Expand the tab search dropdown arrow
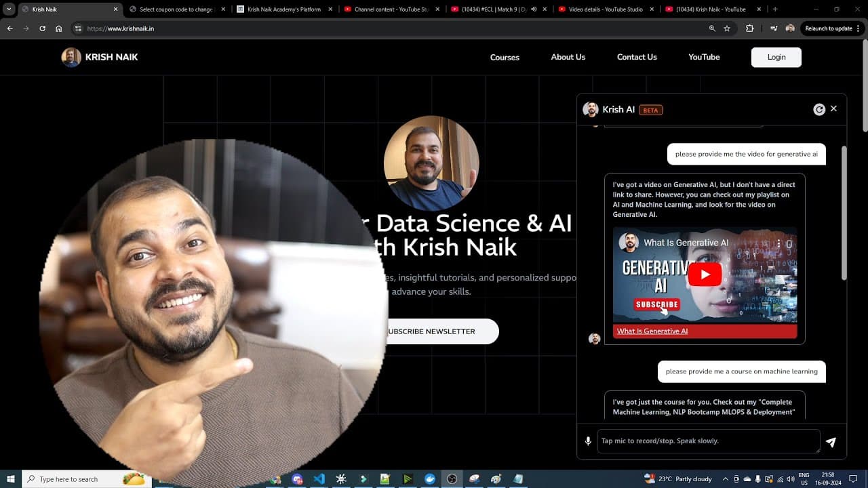868x488 pixels. pyautogui.click(x=9, y=9)
